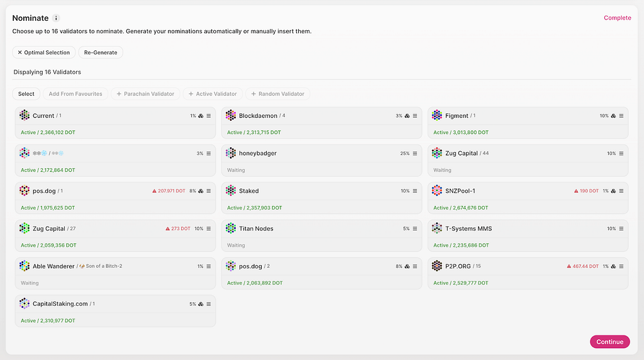The width and height of the screenshot is (644, 360).
Task: Open the menu icon on P2P.ORG card
Action: 621,266
